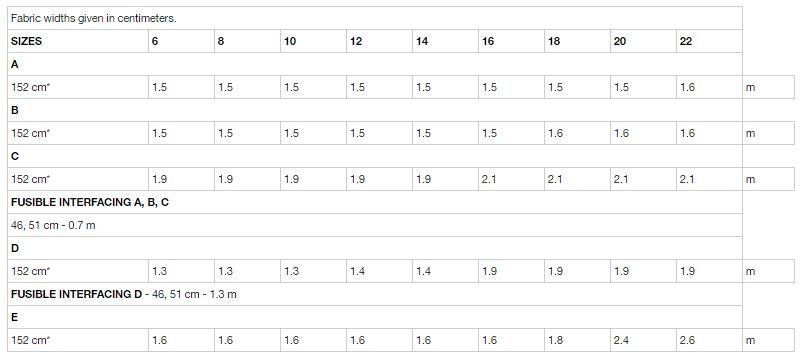Click size 12 value 1.4 in row D
This screenshot has width=800, height=360.
(x=380, y=271)
